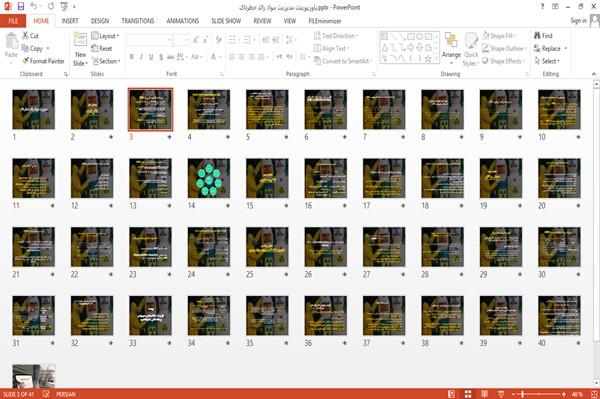This screenshot has height=399, width=600.
Task: Toggle text Shadow formatting
Action: coord(161,57)
